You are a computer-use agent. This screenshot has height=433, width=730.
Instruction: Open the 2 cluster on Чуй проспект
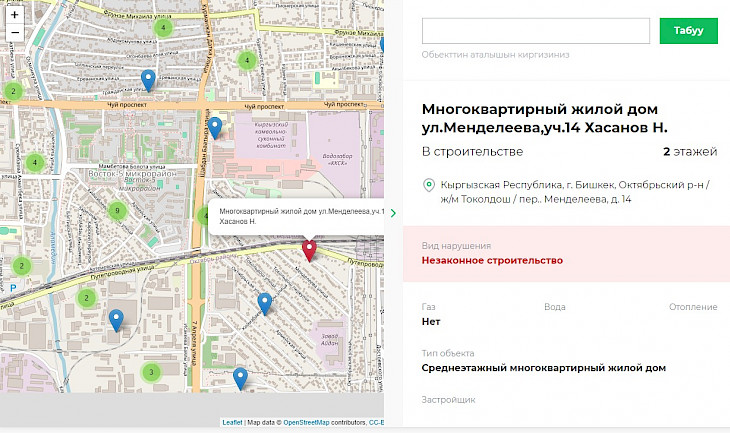[x=13, y=92]
